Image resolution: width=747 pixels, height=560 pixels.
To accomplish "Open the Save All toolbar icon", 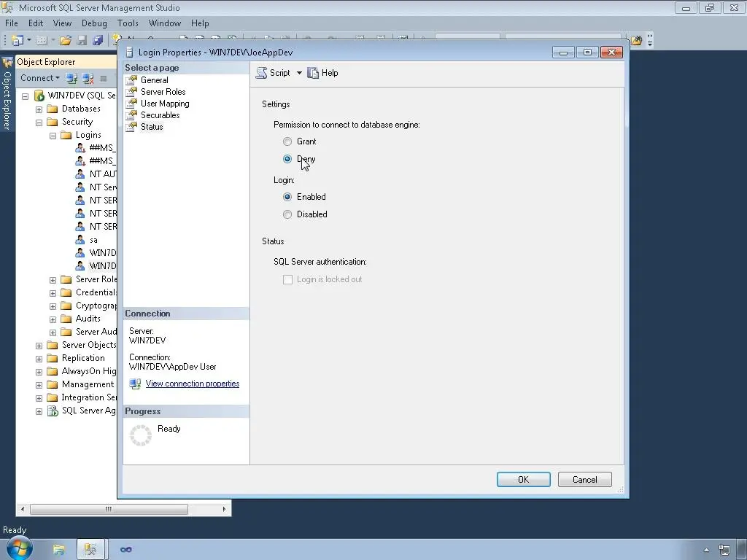I will click(x=99, y=40).
